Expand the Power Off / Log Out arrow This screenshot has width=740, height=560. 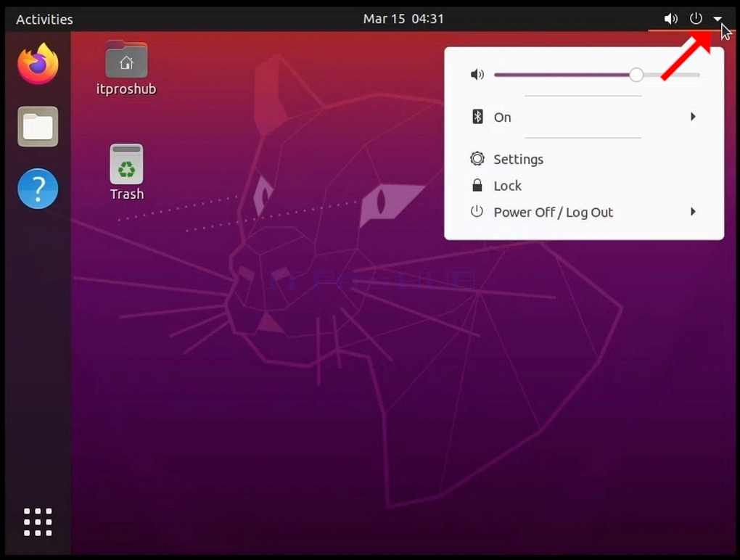tap(693, 211)
